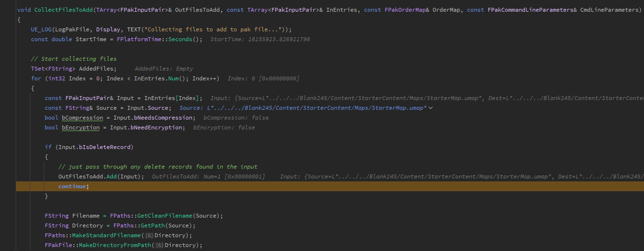
Task: Click the [&] hint in MakeStandardFilename call
Action: point(149,235)
